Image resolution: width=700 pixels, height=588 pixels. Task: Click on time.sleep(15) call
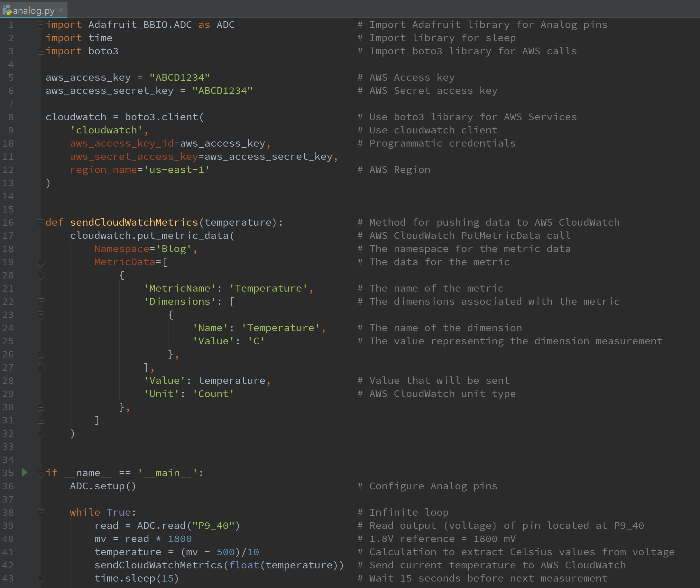tap(137, 578)
